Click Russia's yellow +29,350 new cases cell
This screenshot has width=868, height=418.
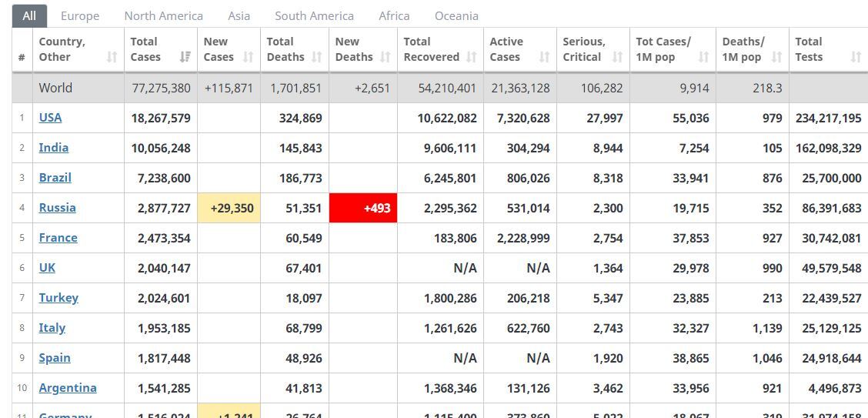tap(229, 208)
